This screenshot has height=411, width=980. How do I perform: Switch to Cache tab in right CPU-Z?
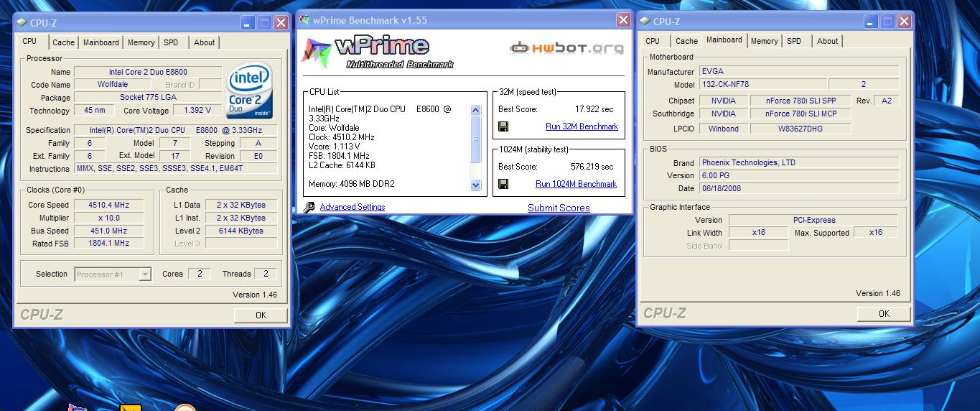point(686,41)
